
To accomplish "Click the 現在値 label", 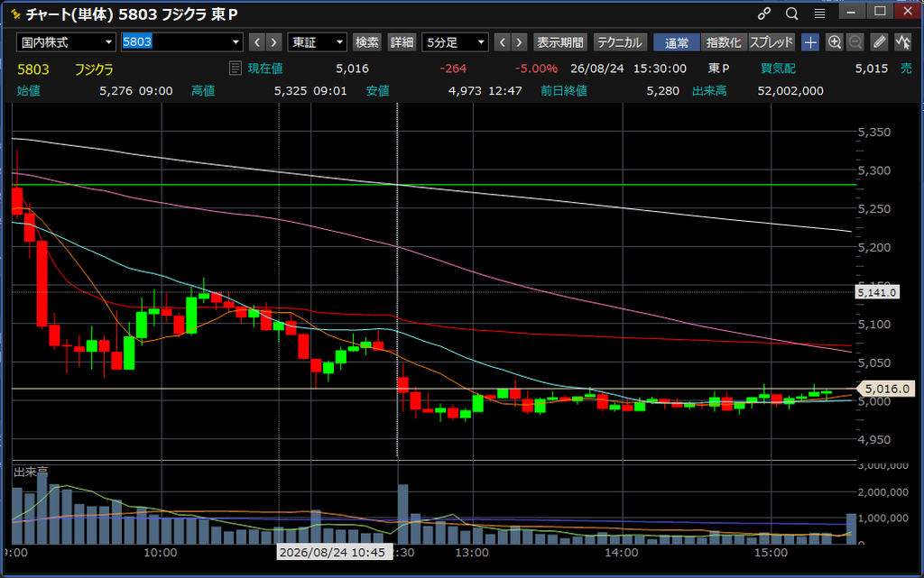I will [265, 69].
